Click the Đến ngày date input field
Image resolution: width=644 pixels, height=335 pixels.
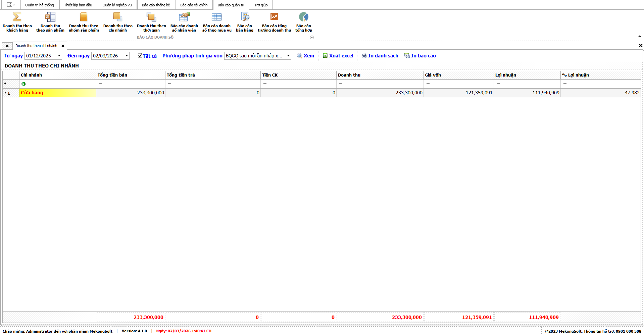coord(107,56)
